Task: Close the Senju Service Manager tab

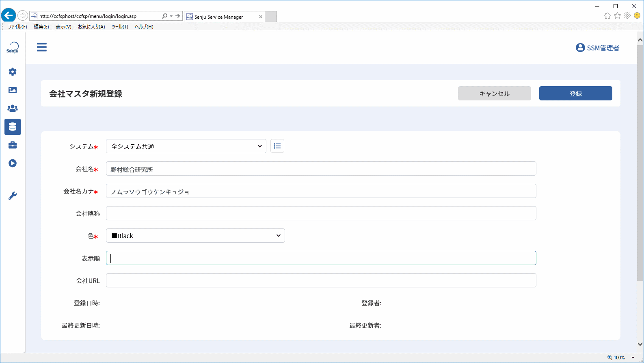Action: coord(261,17)
